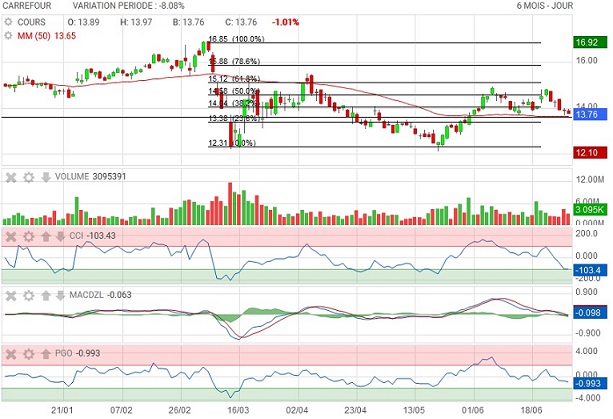Screen dimensions: 613x419
Task: Click the 01/06 date on time axis
Action: click(473, 410)
